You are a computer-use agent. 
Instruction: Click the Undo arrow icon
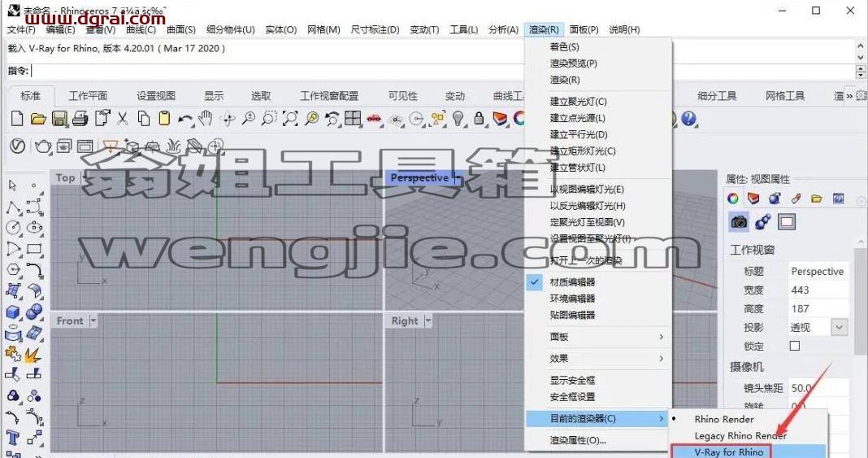tap(185, 119)
